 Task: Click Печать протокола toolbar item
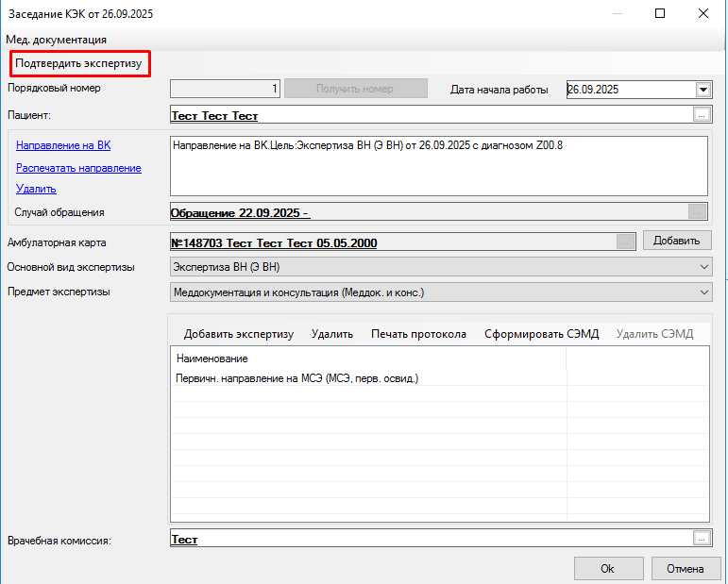click(418, 334)
